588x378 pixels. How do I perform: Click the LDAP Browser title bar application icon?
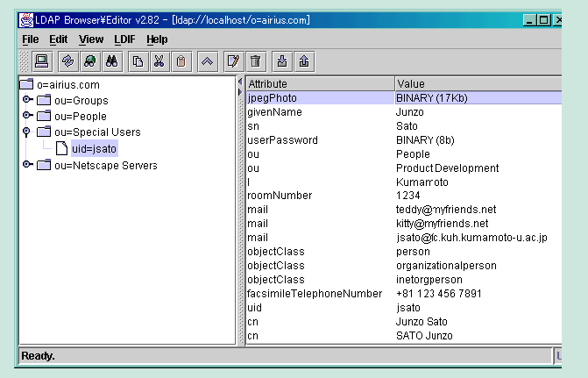[26, 20]
